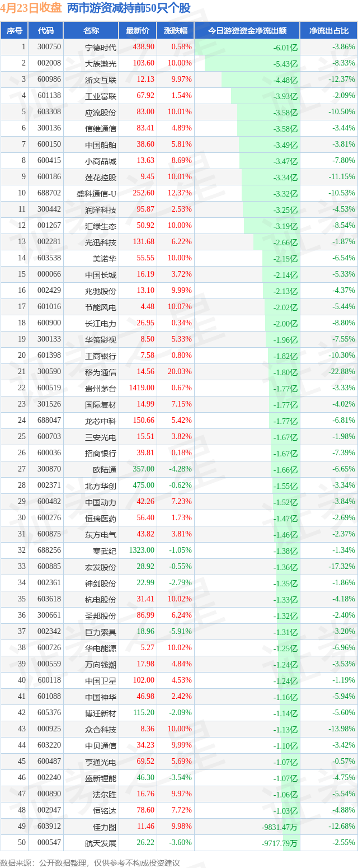This screenshot has width=358, height=868.
Task: Click the 今日游资资金净流出额 header
Action: point(247,31)
